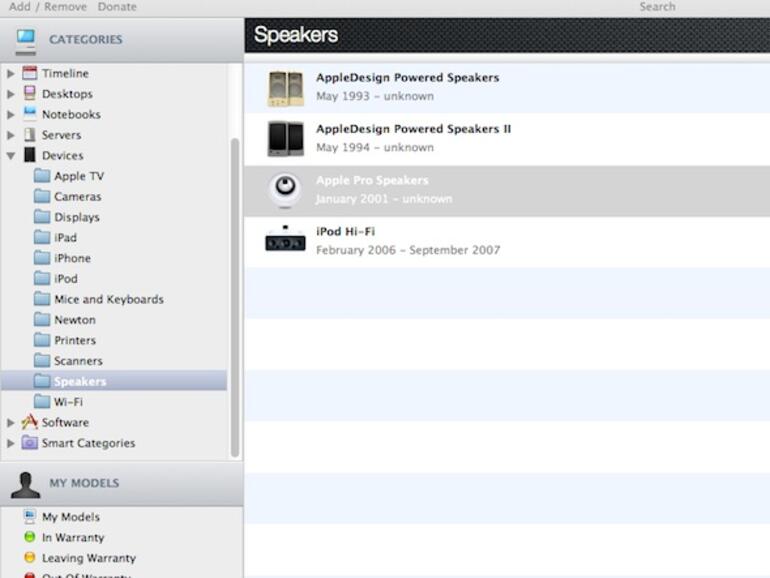Select the Devices label
The width and height of the screenshot is (770, 578).
[x=62, y=156]
